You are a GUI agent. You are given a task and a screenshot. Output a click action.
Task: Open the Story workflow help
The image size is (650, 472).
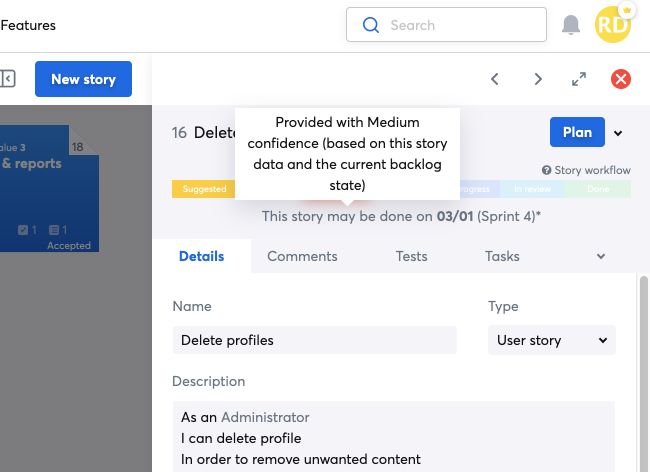[x=586, y=170]
